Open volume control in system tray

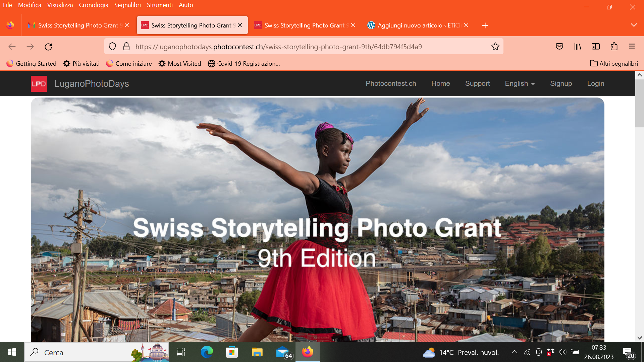pos(562,352)
